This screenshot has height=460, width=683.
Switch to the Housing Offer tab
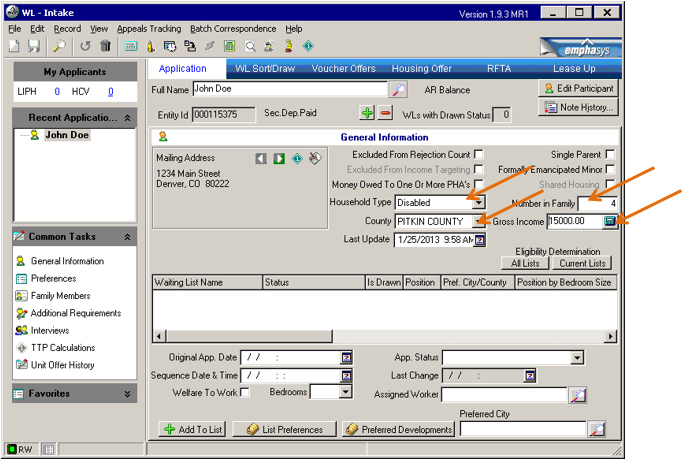421,69
